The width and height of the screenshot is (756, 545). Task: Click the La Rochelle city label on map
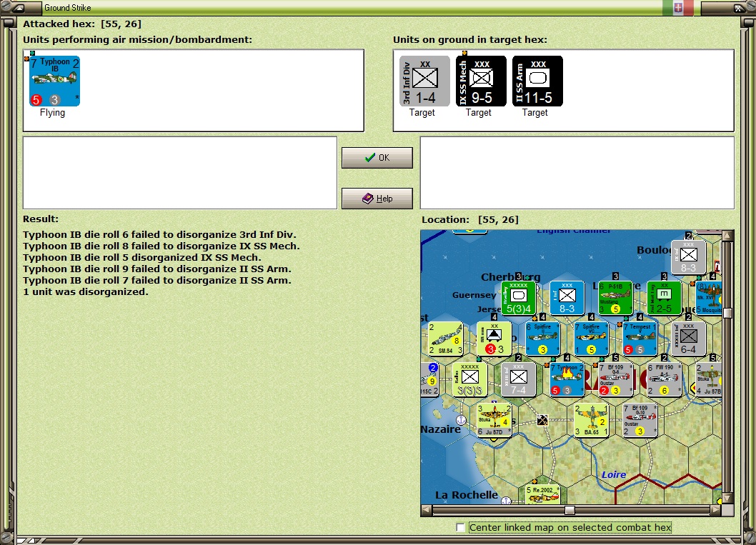[467, 495]
